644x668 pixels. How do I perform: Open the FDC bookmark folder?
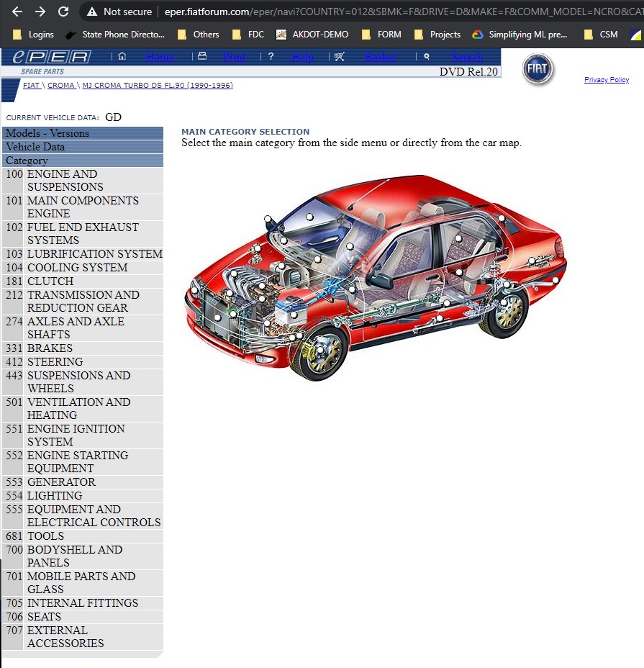(248, 35)
